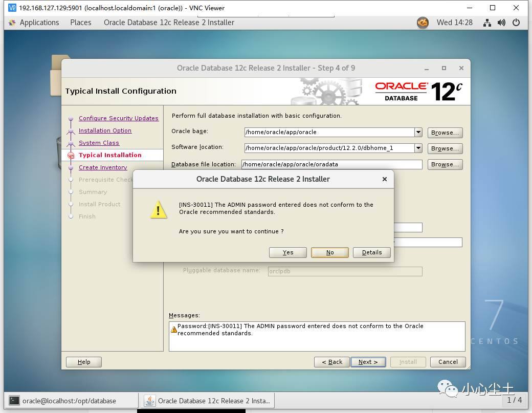Click No in the password warning dialog
Viewport: 532px width, 413px height.
tap(330, 252)
